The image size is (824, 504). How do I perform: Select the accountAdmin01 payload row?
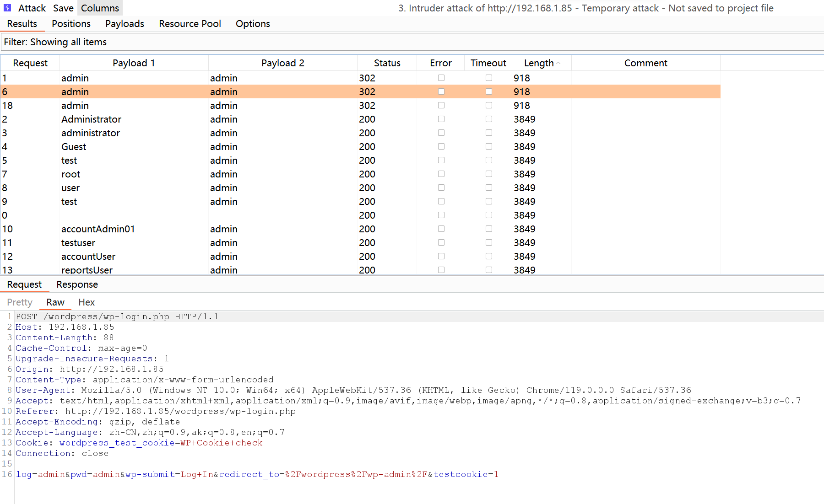click(360, 229)
